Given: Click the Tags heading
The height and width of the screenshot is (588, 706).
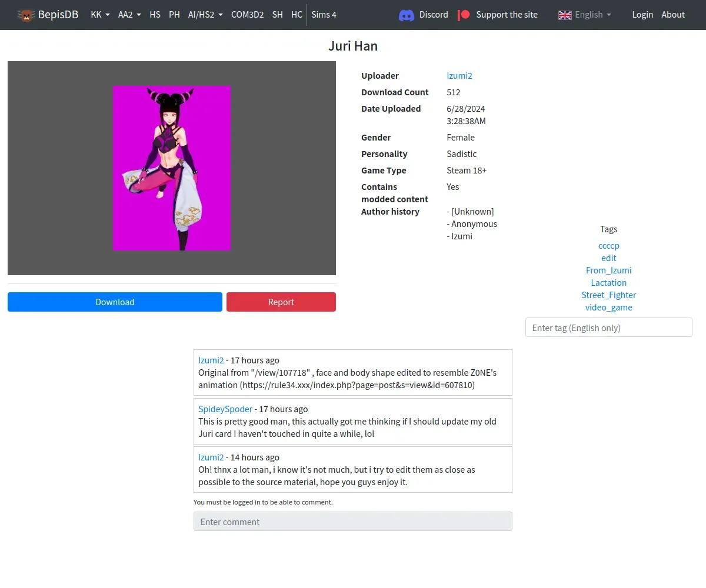Looking at the screenshot, I should coord(609,229).
